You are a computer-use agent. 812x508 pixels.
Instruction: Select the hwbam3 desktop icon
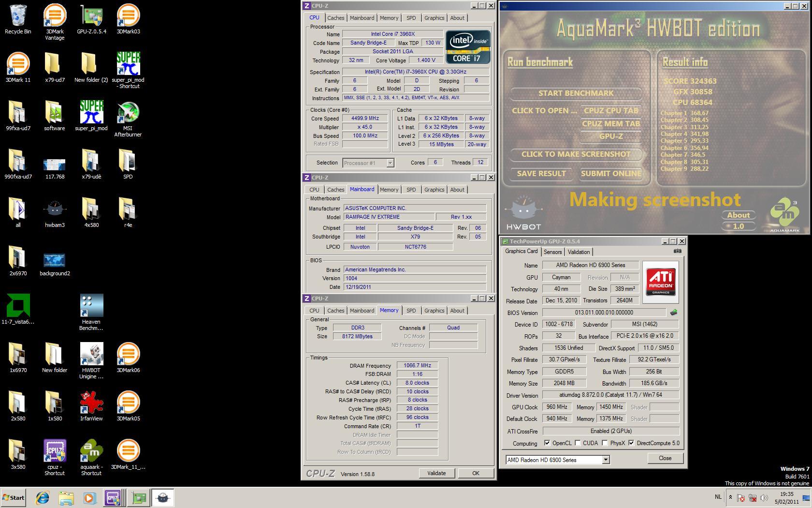point(55,213)
